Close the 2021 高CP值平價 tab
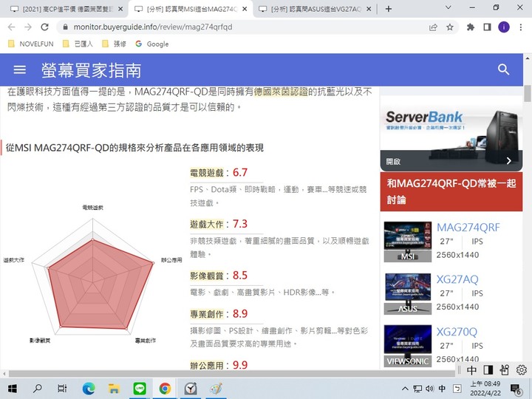 point(120,9)
